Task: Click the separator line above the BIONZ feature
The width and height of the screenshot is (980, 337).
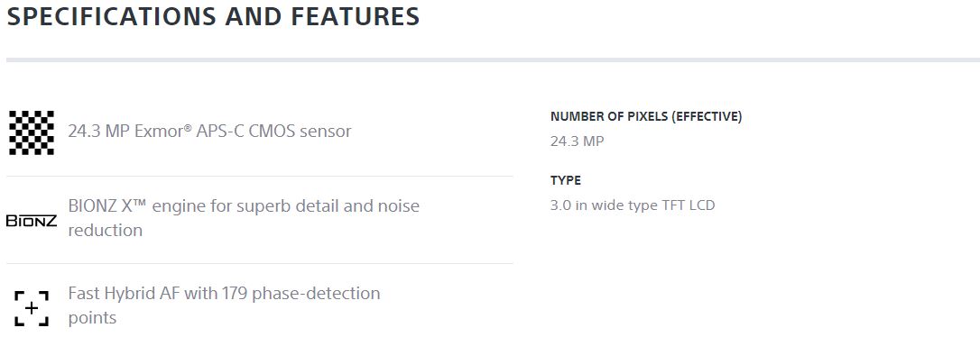Action: click(259, 176)
